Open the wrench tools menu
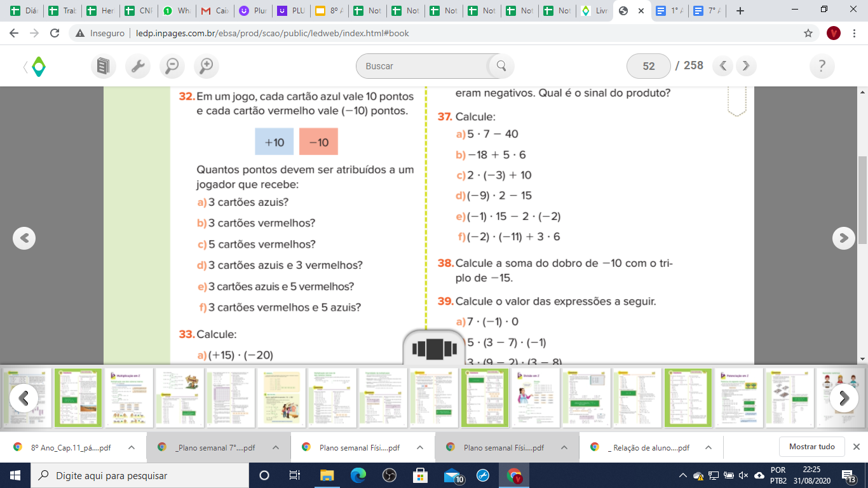 tap(138, 66)
